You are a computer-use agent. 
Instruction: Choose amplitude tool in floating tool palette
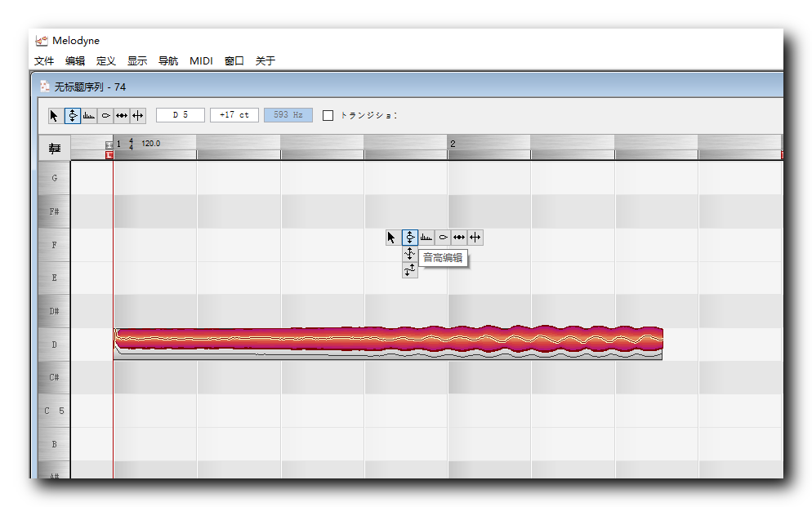[x=443, y=238]
